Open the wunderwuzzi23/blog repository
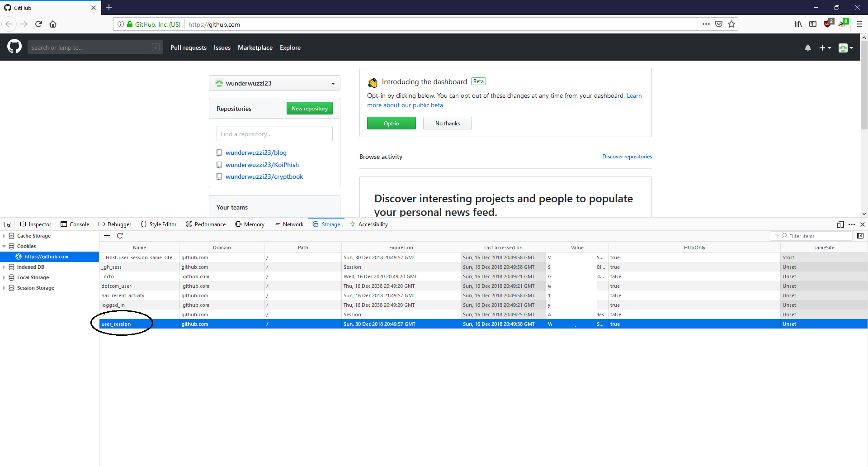The height and width of the screenshot is (467, 868). (x=256, y=152)
